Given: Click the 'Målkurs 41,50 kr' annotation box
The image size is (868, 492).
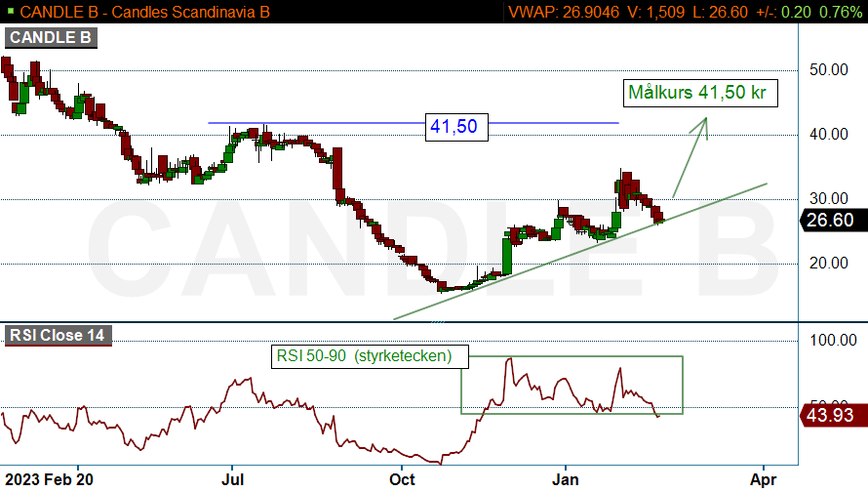Looking at the screenshot, I should click(x=700, y=93).
